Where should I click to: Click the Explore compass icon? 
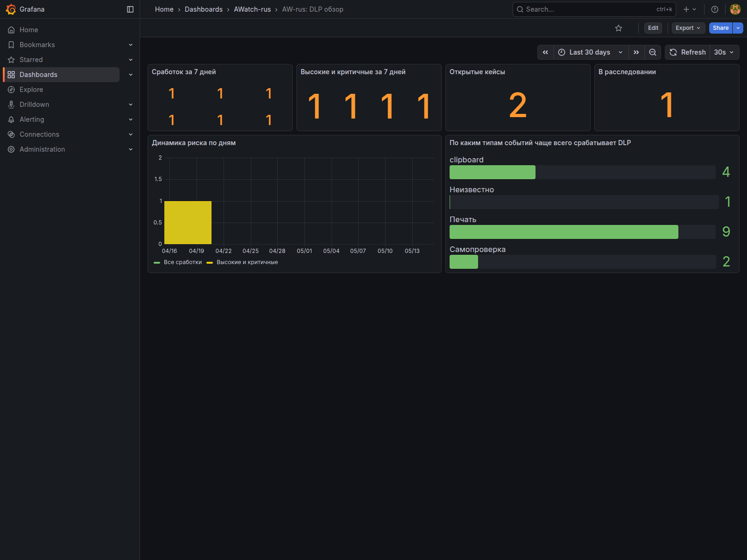point(11,90)
